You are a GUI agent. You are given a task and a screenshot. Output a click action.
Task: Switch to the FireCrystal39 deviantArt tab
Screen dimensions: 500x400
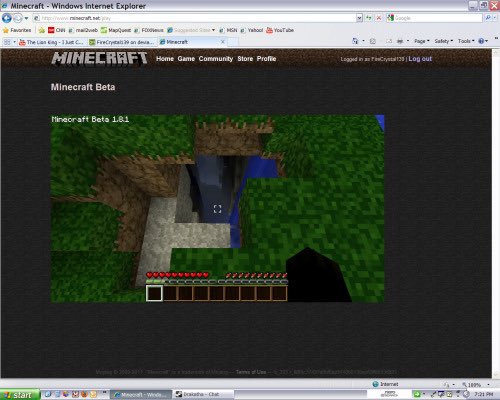coord(122,42)
